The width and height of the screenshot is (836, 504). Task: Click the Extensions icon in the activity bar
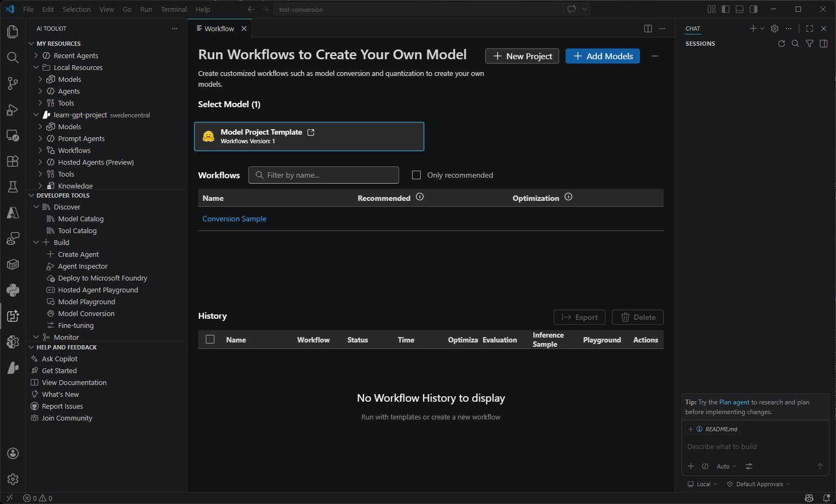point(13,161)
